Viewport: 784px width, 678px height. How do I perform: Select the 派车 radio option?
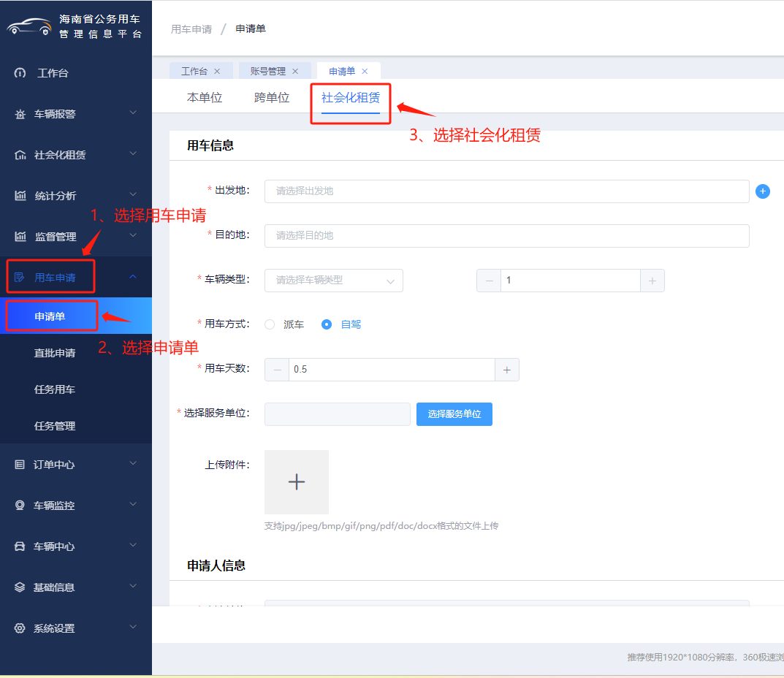[270, 324]
